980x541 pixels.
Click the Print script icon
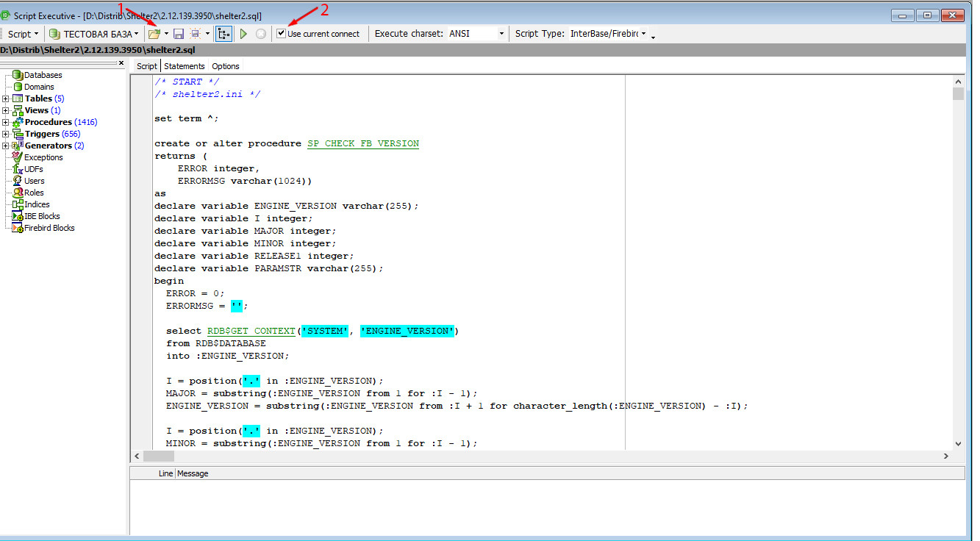tap(196, 34)
